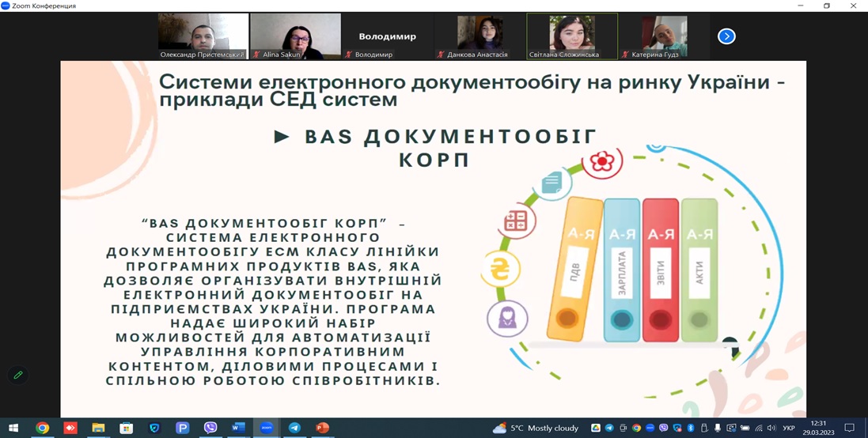Open Viber from taskbar
Viewport: 868px width, 438px height.
coord(210,428)
